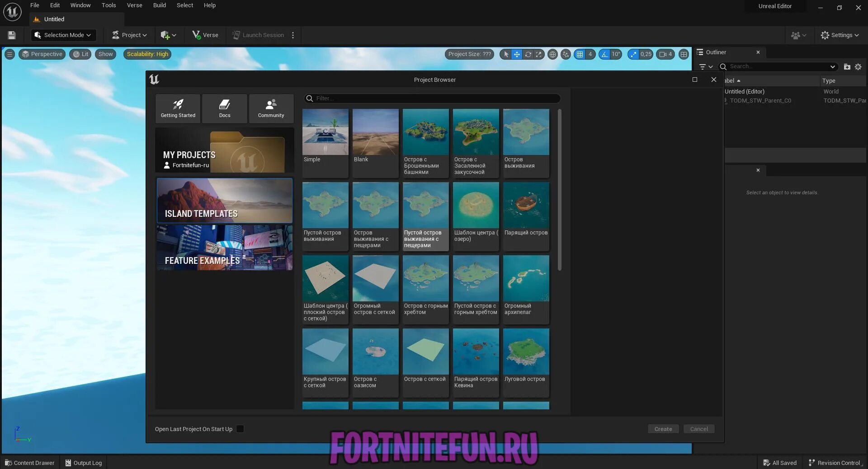Click the Unreal Engine logo in the title bar
Screen dimensions: 868x469
tap(12, 12)
